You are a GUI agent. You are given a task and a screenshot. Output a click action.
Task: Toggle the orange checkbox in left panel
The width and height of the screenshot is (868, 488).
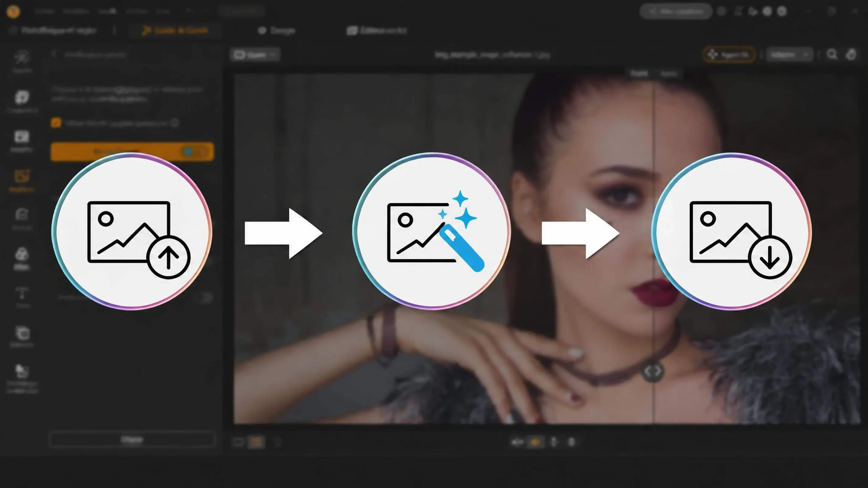pos(56,123)
